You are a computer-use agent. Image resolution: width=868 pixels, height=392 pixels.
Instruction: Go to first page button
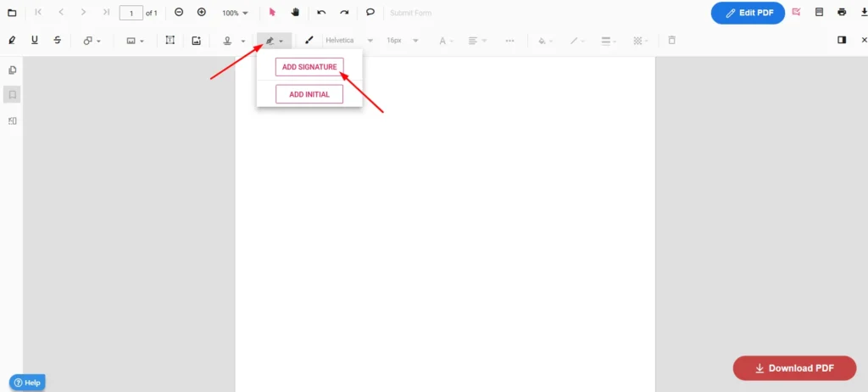(38, 12)
